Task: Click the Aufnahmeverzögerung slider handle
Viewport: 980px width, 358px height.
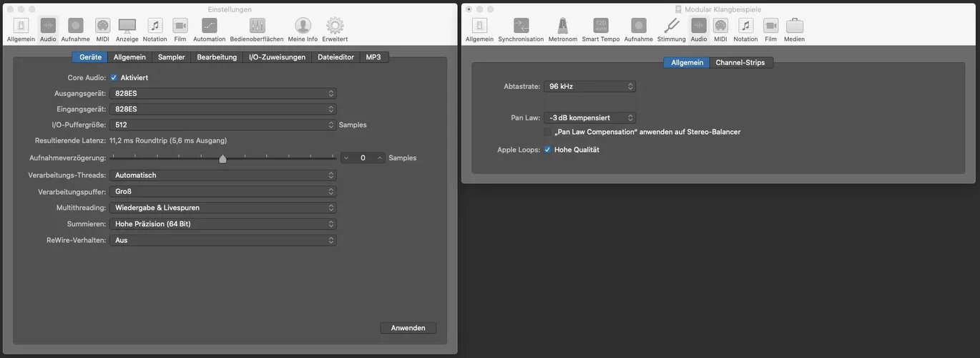Action: click(x=222, y=158)
